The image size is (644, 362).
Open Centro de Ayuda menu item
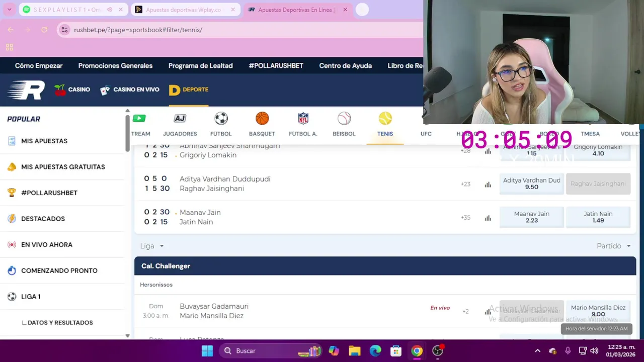(x=345, y=66)
